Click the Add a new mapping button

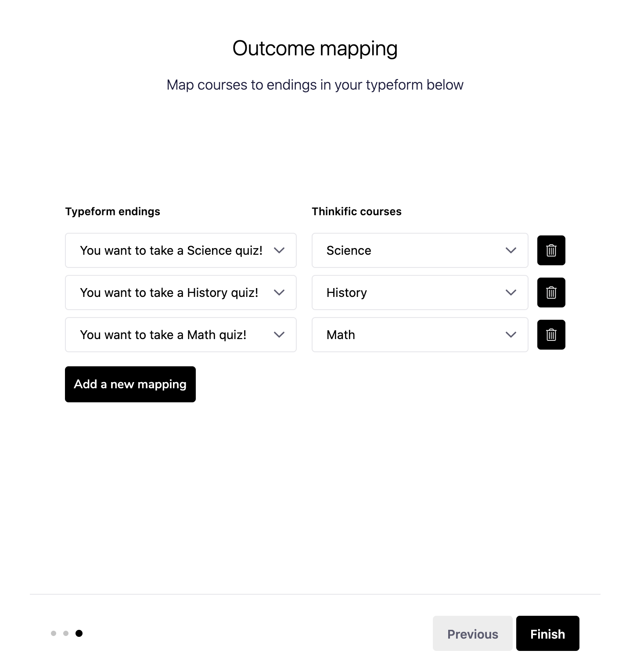coord(130,384)
